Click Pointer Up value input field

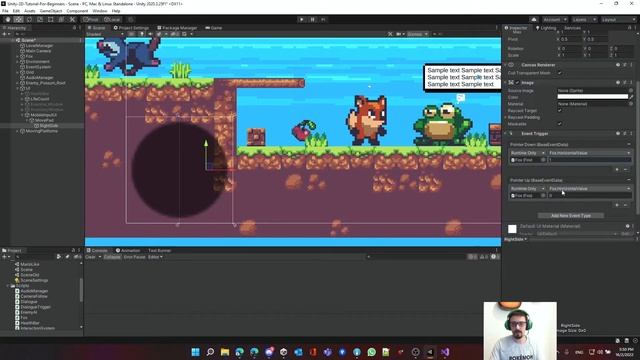click(x=590, y=196)
